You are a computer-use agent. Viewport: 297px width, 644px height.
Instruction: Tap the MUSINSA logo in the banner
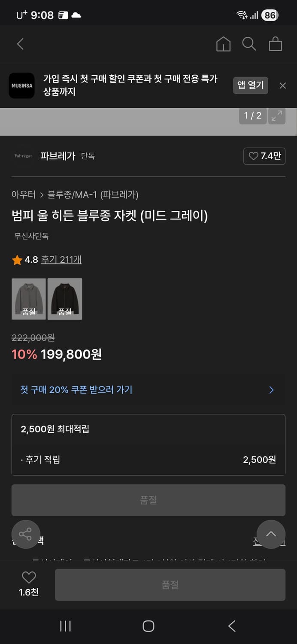(21, 85)
